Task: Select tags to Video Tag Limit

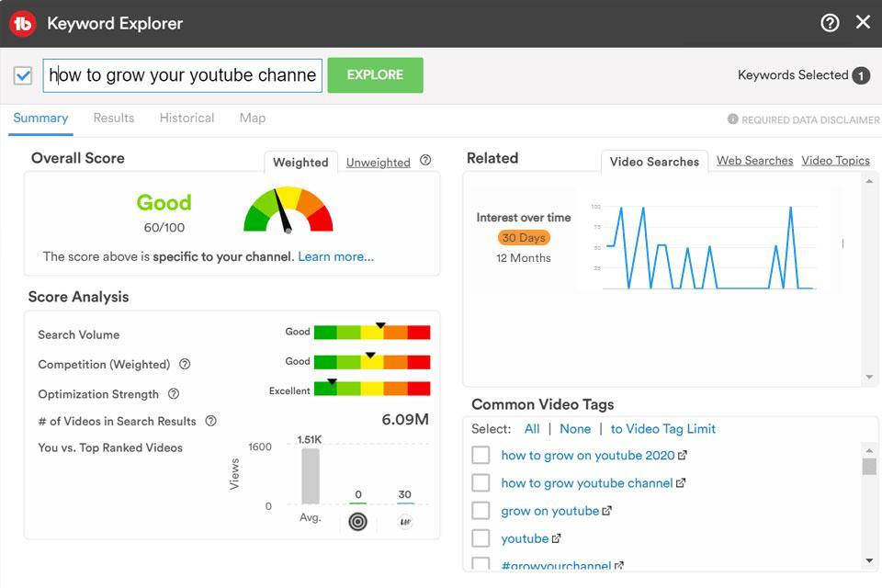Action: 663,429
